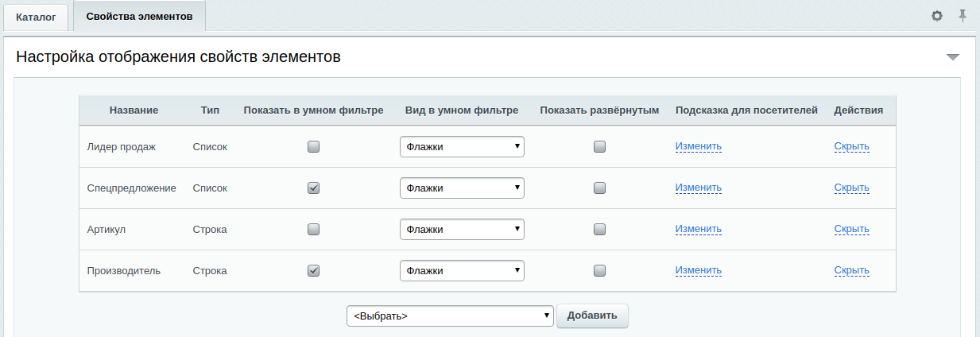Select the Свойства элементов tab
980x337 pixels.
point(139,16)
